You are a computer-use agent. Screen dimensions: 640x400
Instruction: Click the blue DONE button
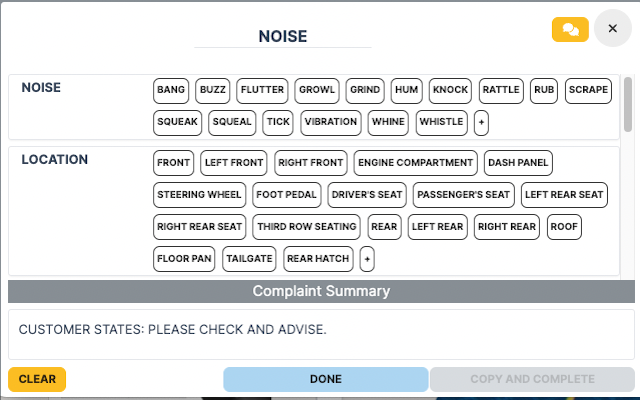click(325, 379)
